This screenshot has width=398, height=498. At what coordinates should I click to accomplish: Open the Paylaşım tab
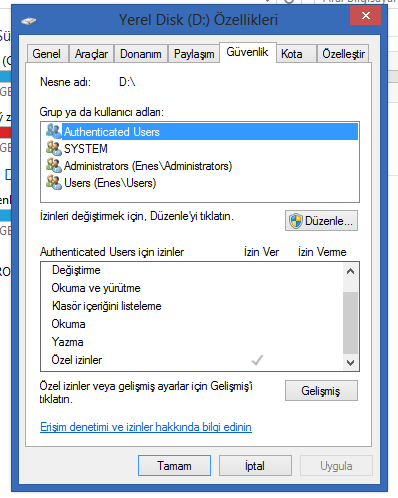(194, 54)
